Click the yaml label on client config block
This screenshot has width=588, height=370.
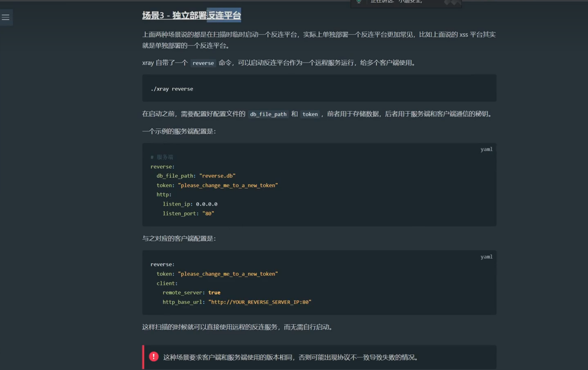[x=486, y=257]
